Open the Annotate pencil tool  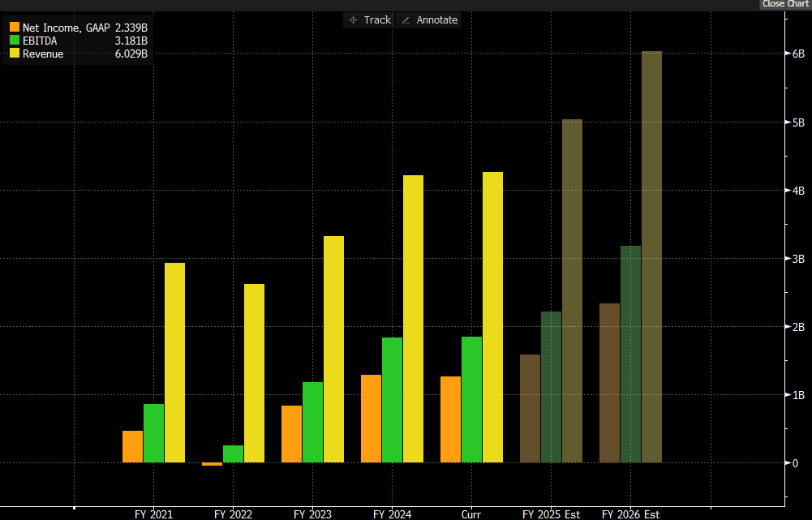click(429, 20)
